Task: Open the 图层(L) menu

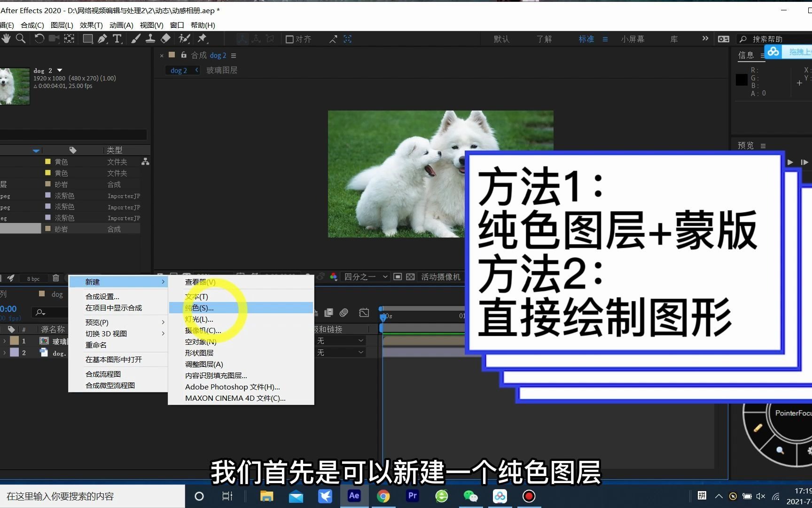Action: click(x=62, y=25)
